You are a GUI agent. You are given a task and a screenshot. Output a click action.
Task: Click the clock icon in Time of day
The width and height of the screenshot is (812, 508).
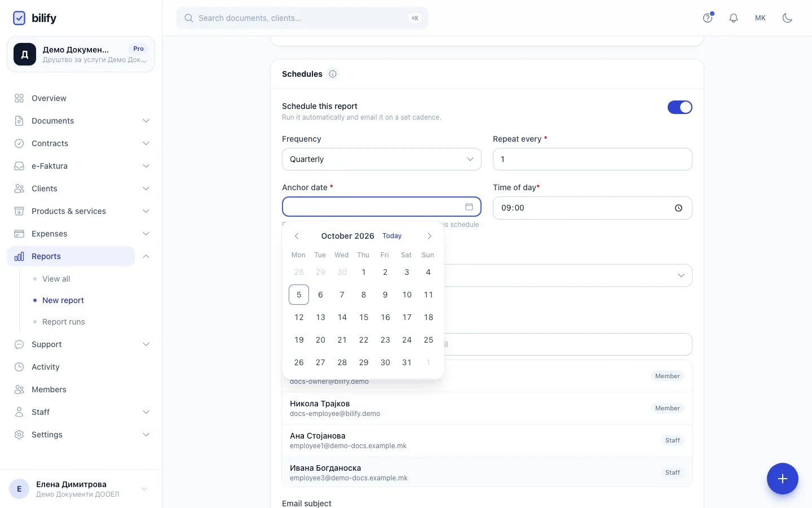(x=678, y=208)
